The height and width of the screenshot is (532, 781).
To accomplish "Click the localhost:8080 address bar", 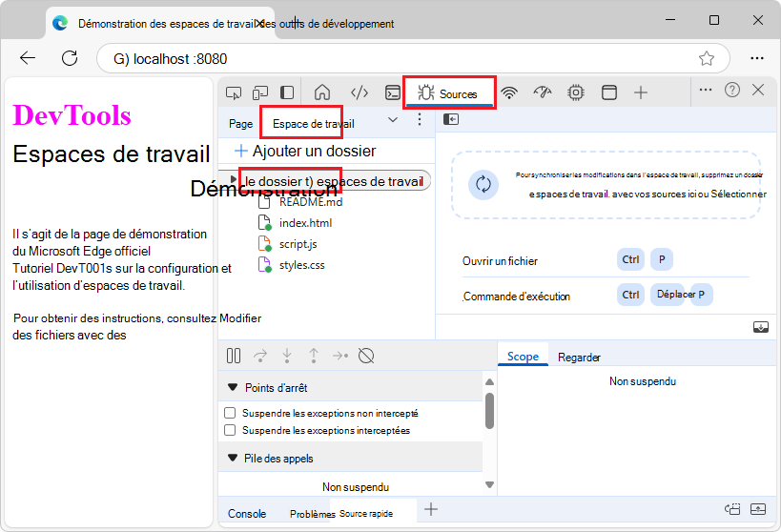I will 413,58.
